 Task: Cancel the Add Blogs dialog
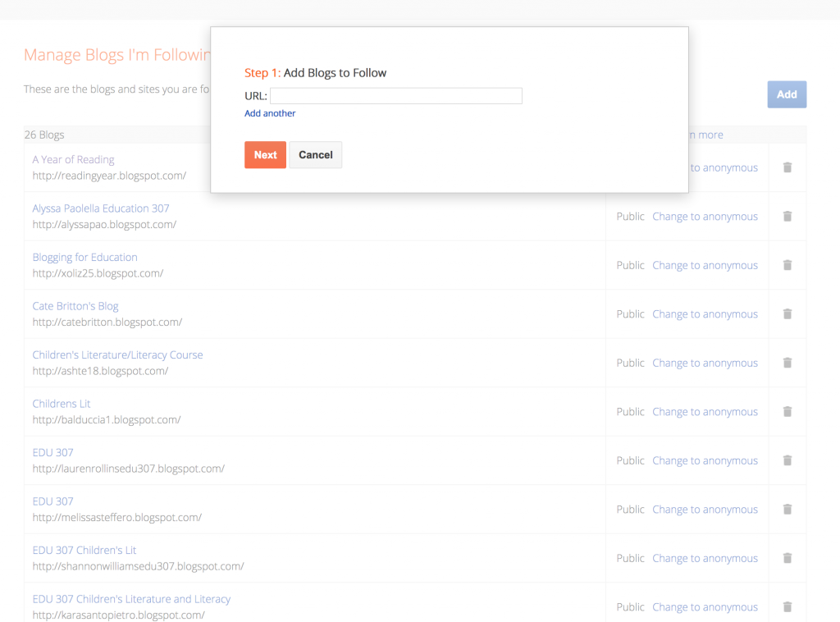click(316, 155)
